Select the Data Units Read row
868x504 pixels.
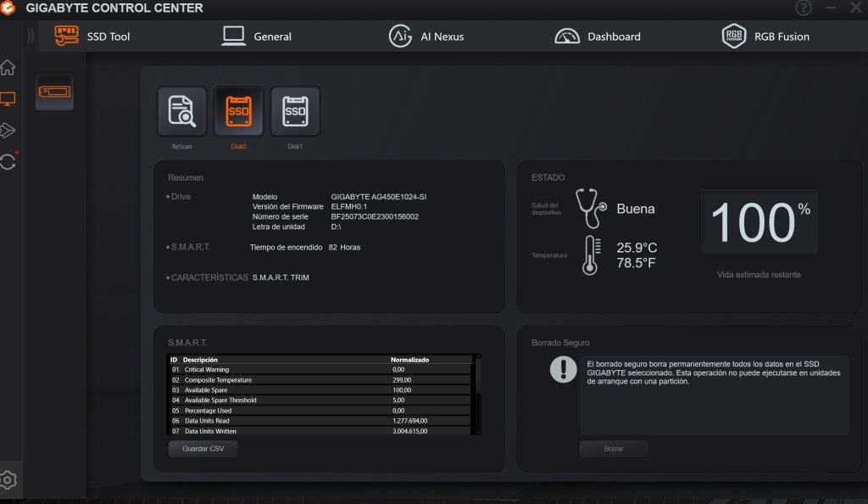coord(320,420)
